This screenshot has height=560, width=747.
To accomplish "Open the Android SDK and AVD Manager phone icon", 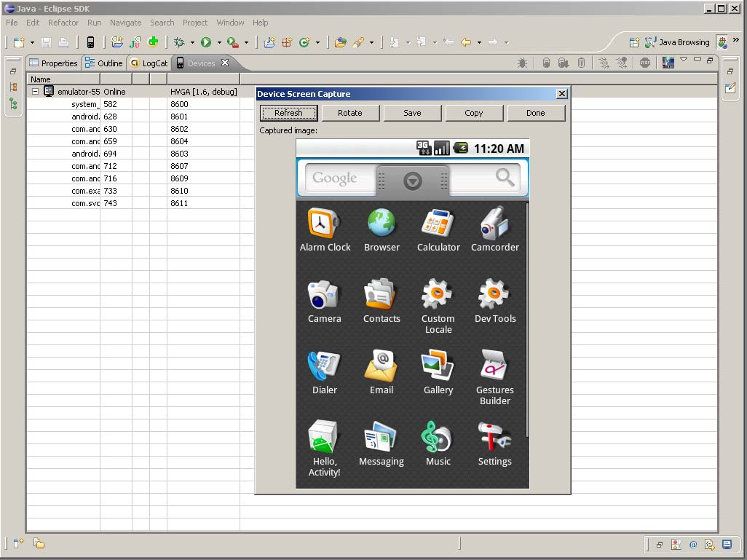I will 90,42.
